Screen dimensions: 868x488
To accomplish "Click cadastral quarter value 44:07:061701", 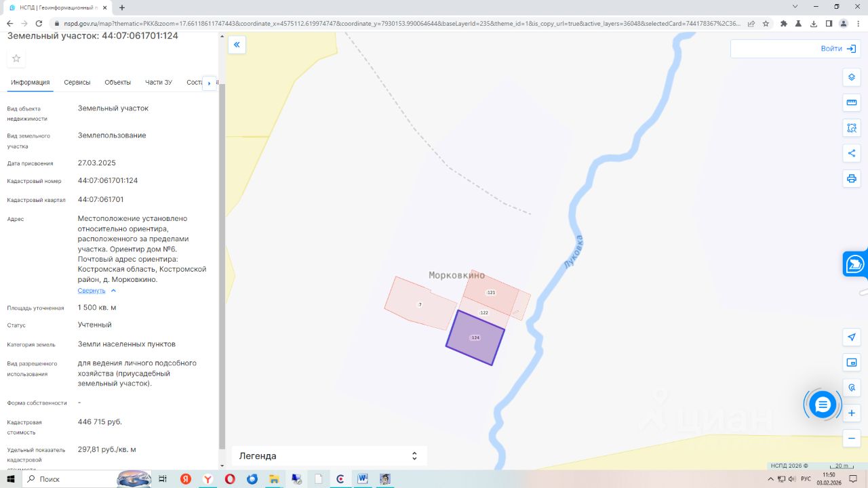I will [x=100, y=199].
